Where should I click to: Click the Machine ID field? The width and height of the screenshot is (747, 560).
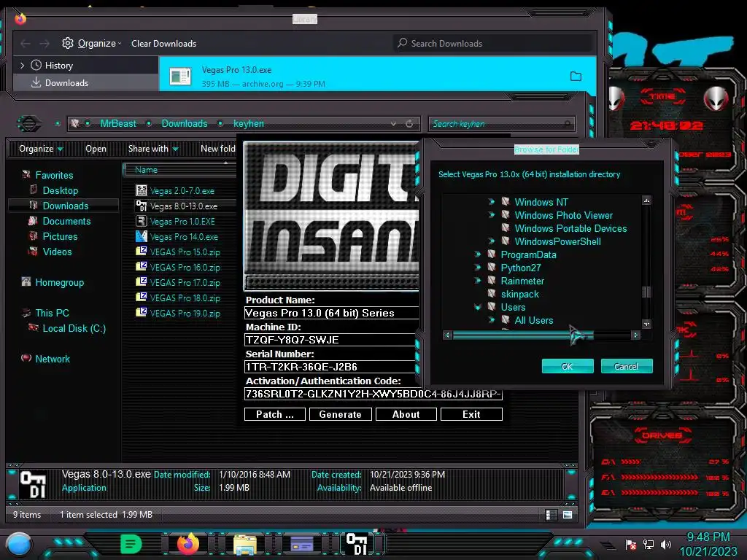[x=331, y=340]
